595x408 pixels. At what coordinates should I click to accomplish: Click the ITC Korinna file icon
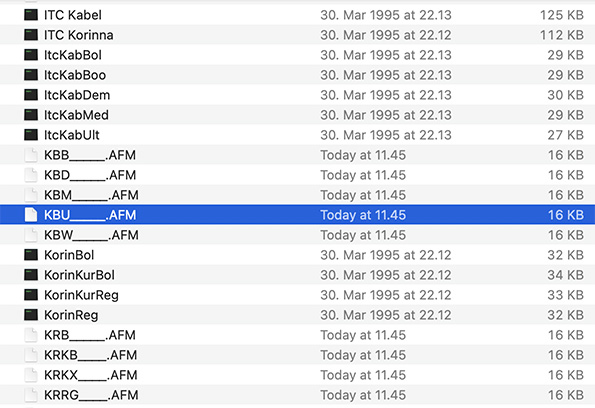(31, 35)
